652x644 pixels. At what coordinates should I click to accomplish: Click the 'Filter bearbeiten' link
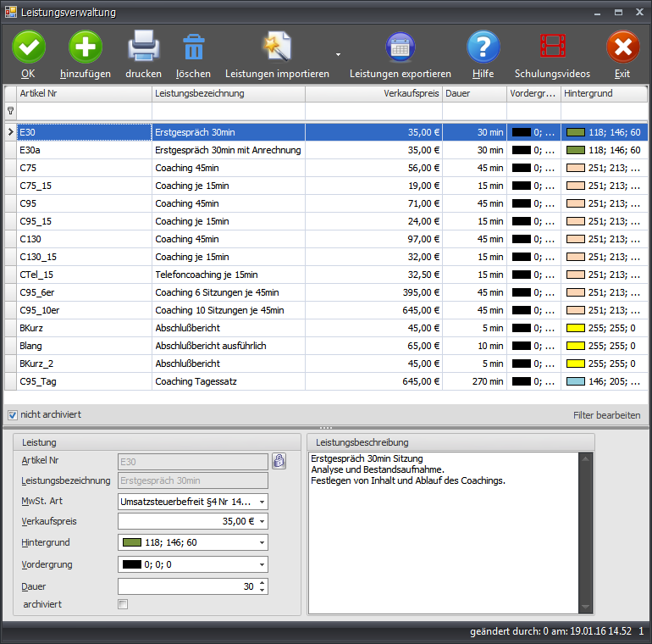coord(606,415)
